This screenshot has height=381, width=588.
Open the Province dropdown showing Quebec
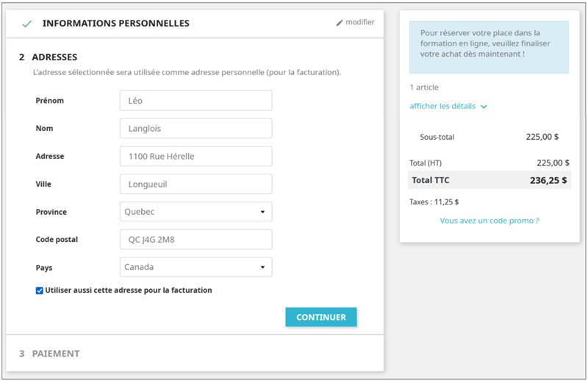pos(196,212)
